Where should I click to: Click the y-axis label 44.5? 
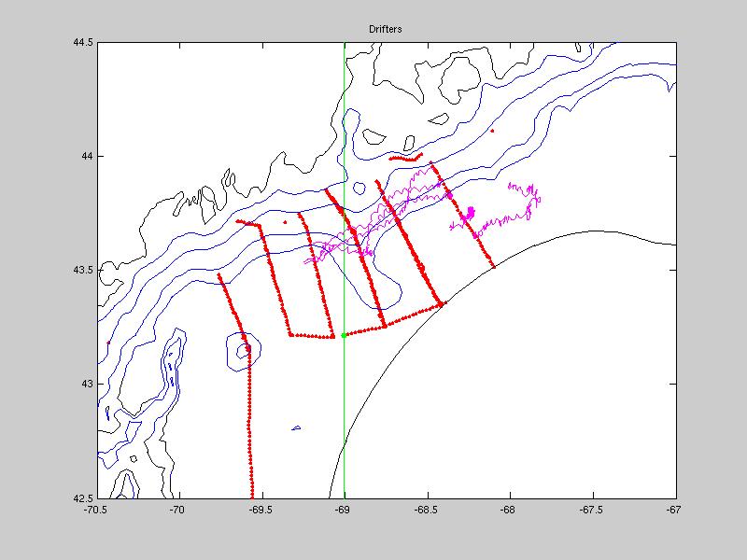[x=83, y=42]
